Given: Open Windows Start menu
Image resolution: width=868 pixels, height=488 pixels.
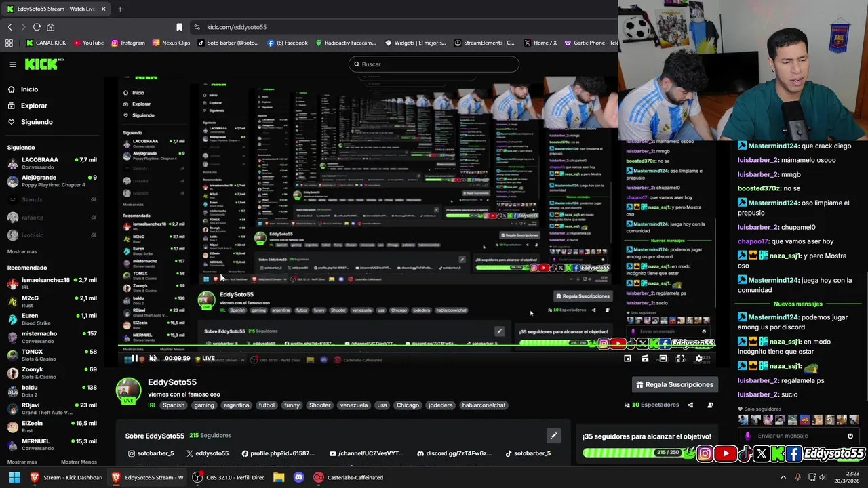Looking at the screenshot, I should (x=14, y=477).
